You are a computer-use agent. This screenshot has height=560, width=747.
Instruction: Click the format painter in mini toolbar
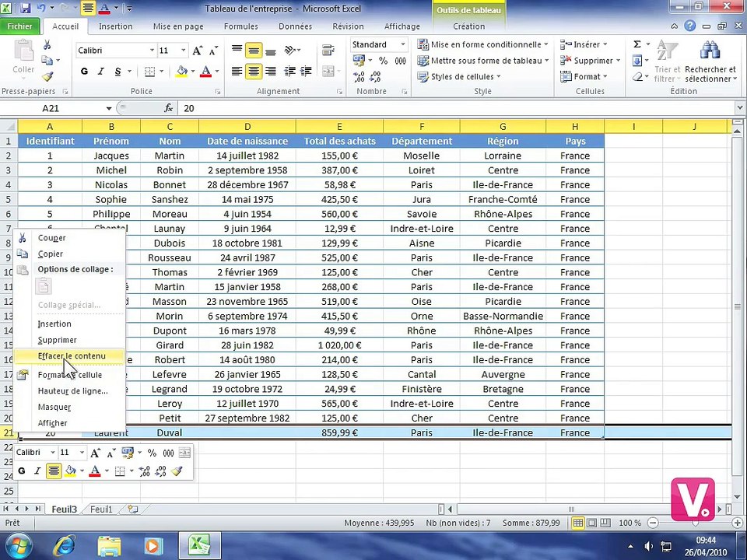click(177, 471)
